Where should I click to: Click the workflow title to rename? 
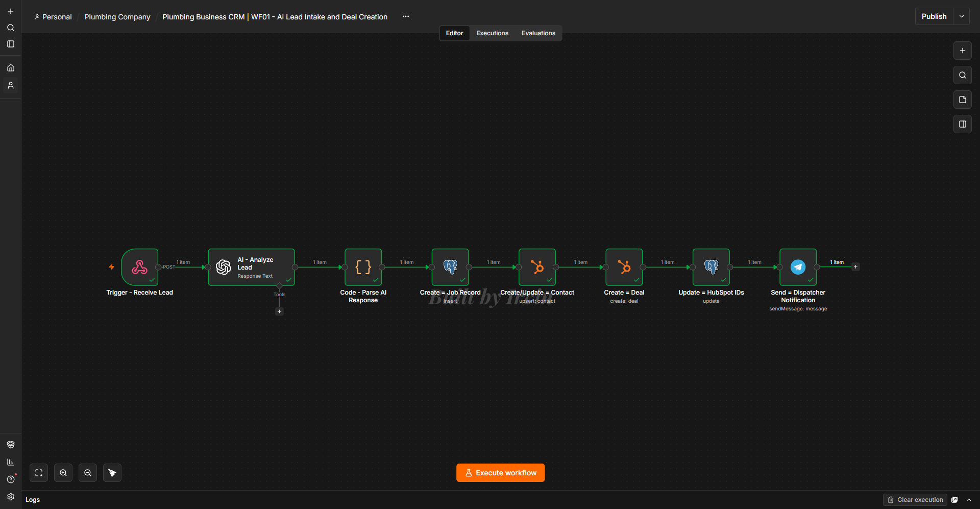pyautogui.click(x=275, y=17)
